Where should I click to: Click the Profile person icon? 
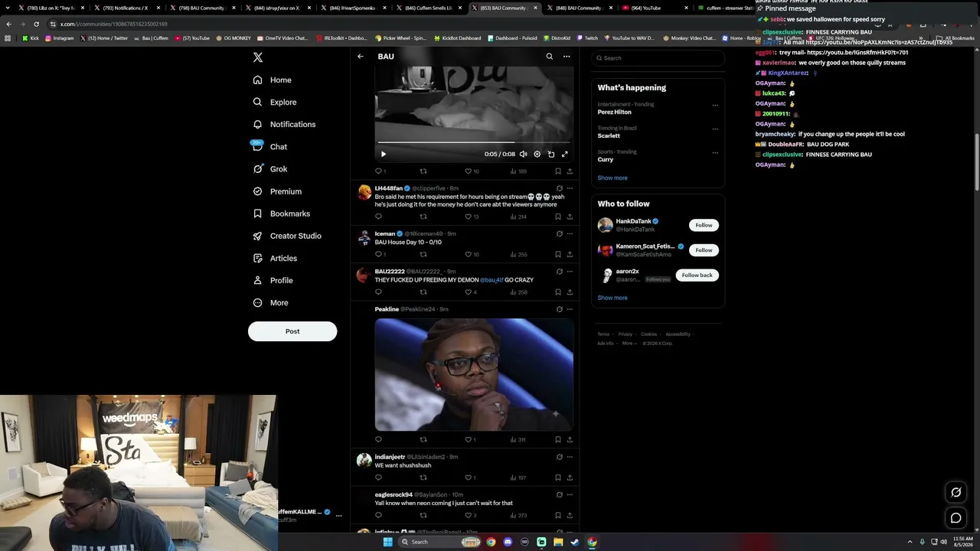coord(257,280)
